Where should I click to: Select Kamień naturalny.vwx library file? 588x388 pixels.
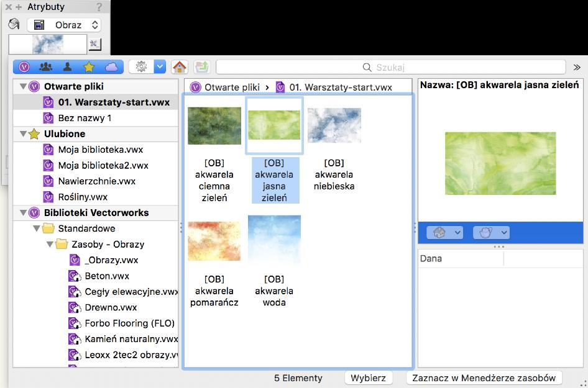point(96,338)
